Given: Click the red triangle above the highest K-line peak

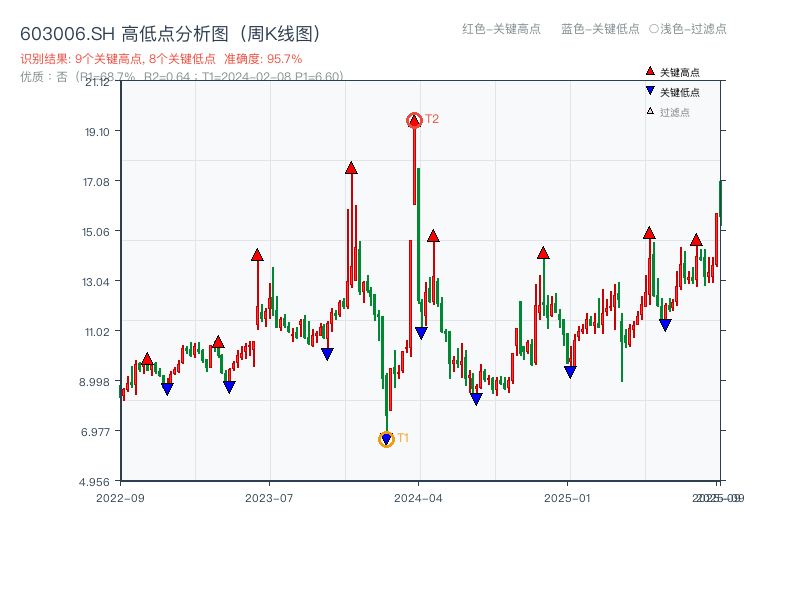Looking at the screenshot, I should [413, 119].
